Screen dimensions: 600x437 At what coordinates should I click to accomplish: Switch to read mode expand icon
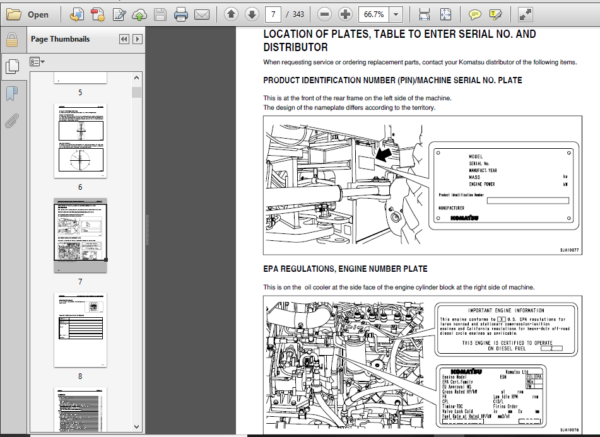click(x=525, y=15)
